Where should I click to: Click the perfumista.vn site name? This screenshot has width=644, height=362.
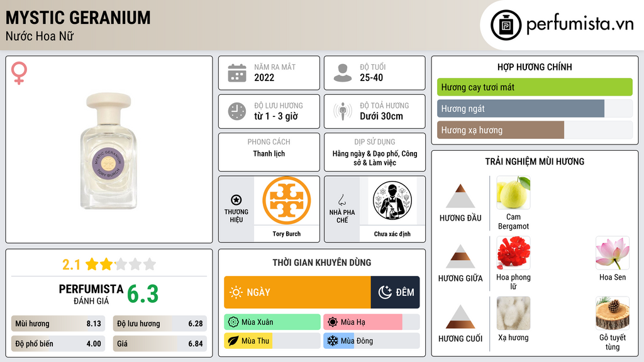[580, 25]
